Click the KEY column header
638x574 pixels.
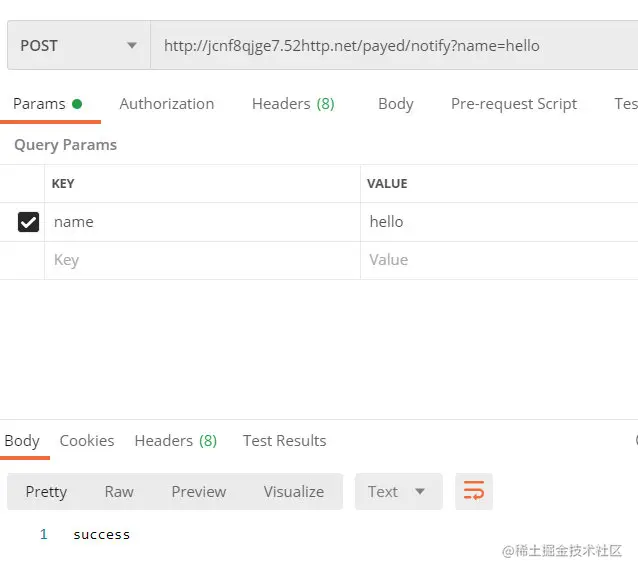point(63,183)
